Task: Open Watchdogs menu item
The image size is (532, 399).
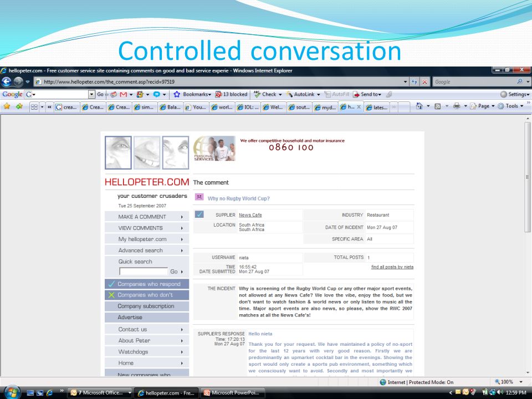Action: [146, 351]
